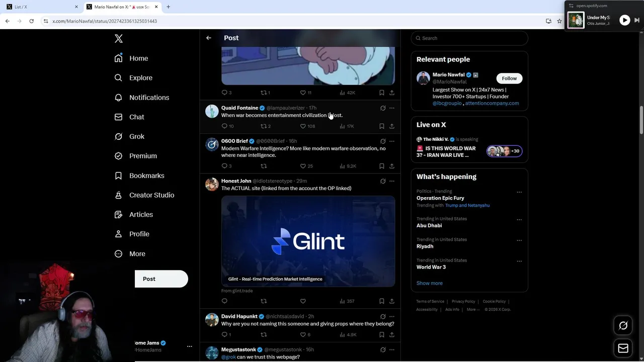Open more options on Quaid Fontaine's reply
644x362 pixels.
(392, 108)
